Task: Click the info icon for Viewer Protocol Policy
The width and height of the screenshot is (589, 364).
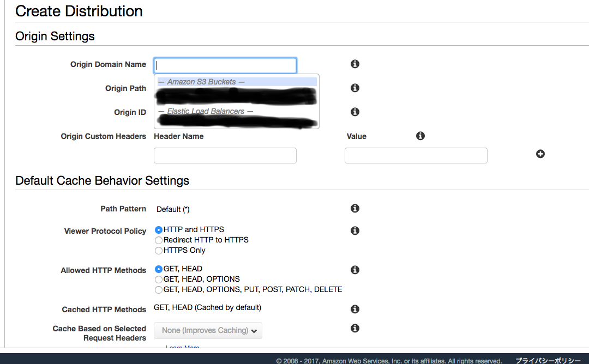Action: click(355, 231)
